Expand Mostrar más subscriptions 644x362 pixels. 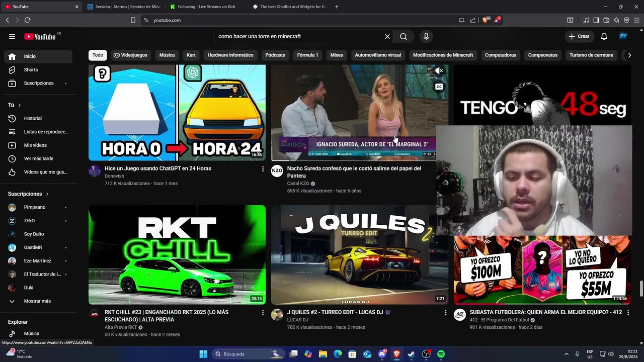point(38,301)
